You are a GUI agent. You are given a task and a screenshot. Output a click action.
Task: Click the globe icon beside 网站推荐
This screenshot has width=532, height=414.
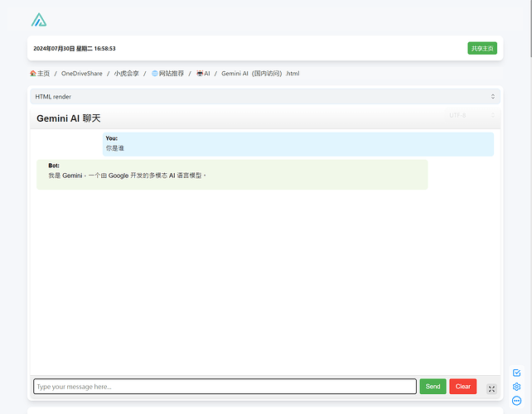coord(155,73)
